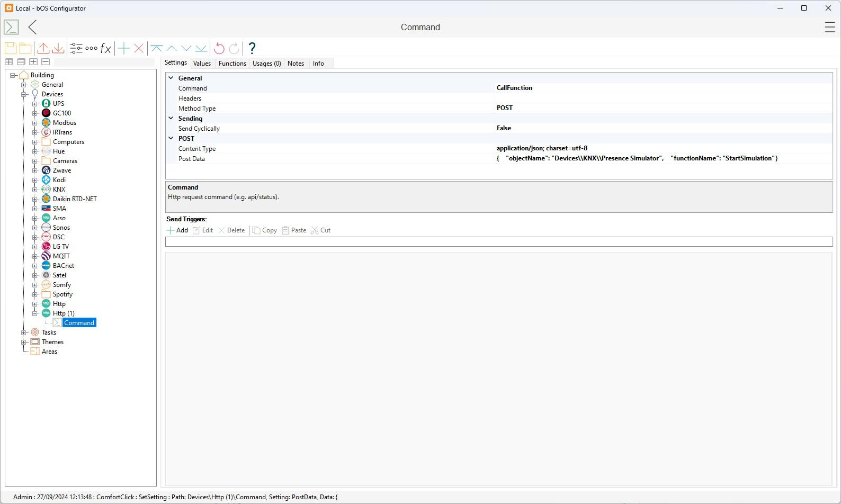Click the expand selected node plus icon
841x504 pixels.
point(33,62)
